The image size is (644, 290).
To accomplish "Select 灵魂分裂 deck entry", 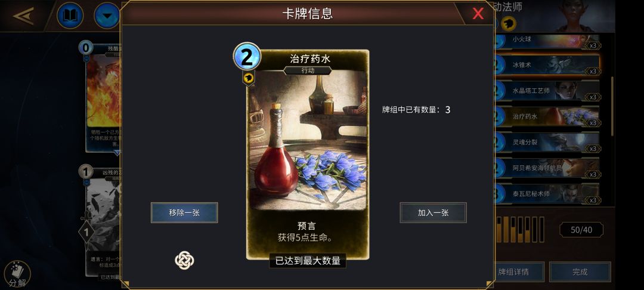I will (547, 142).
